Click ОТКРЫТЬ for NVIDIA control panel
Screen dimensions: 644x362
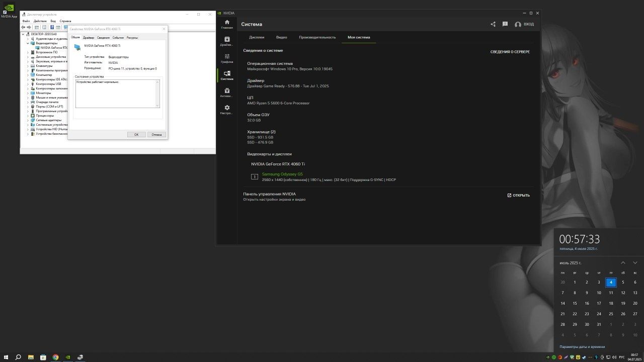518,195
